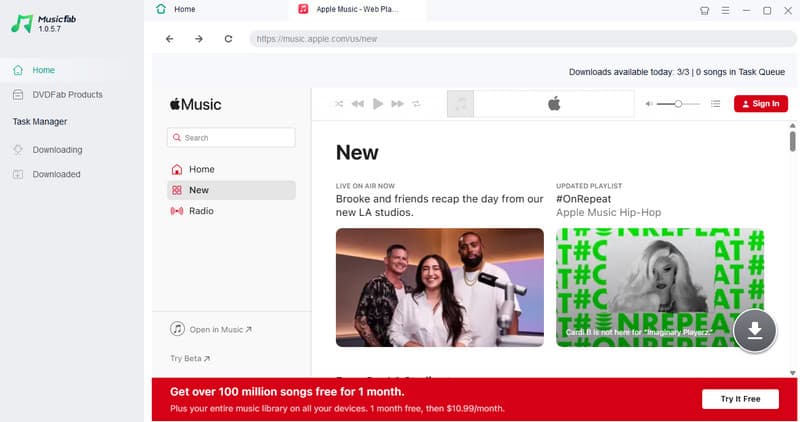Open Radio in Apple Music navigation
The height and width of the screenshot is (422, 800).
click(x=231, y=211)
